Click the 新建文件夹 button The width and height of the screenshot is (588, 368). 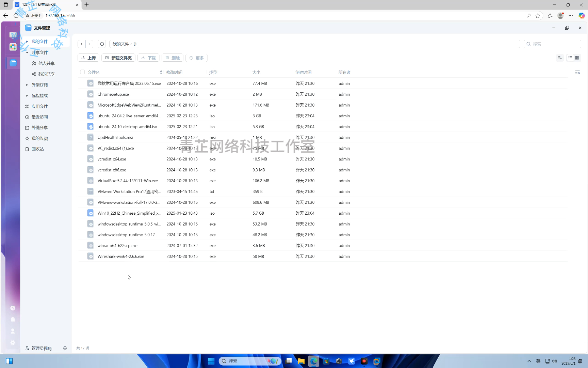coord(118,58)
